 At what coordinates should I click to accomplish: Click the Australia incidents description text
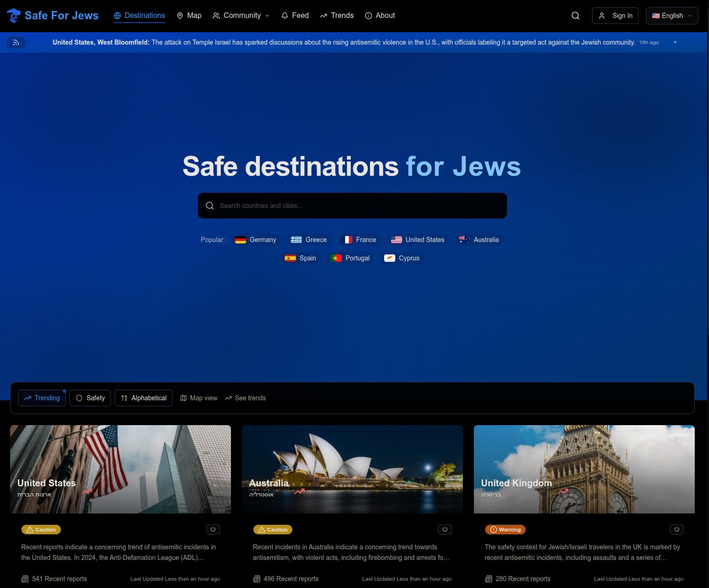(351, 552)
